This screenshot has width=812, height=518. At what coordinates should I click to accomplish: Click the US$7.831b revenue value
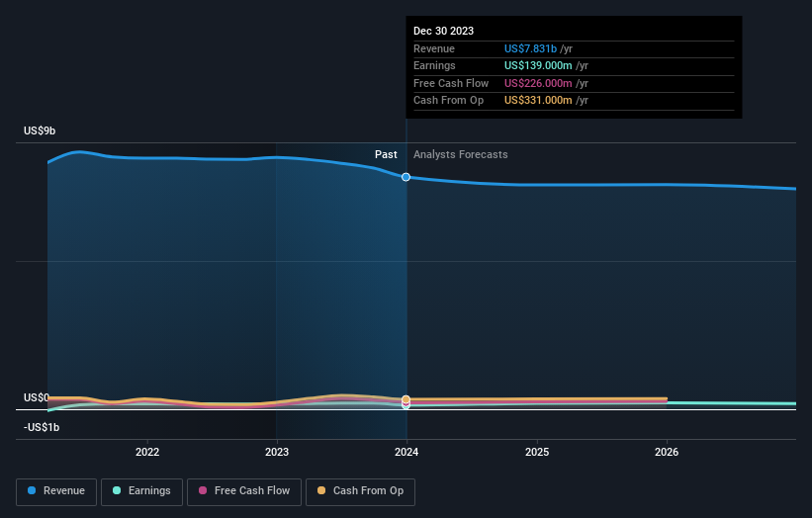tap(530, 48)
